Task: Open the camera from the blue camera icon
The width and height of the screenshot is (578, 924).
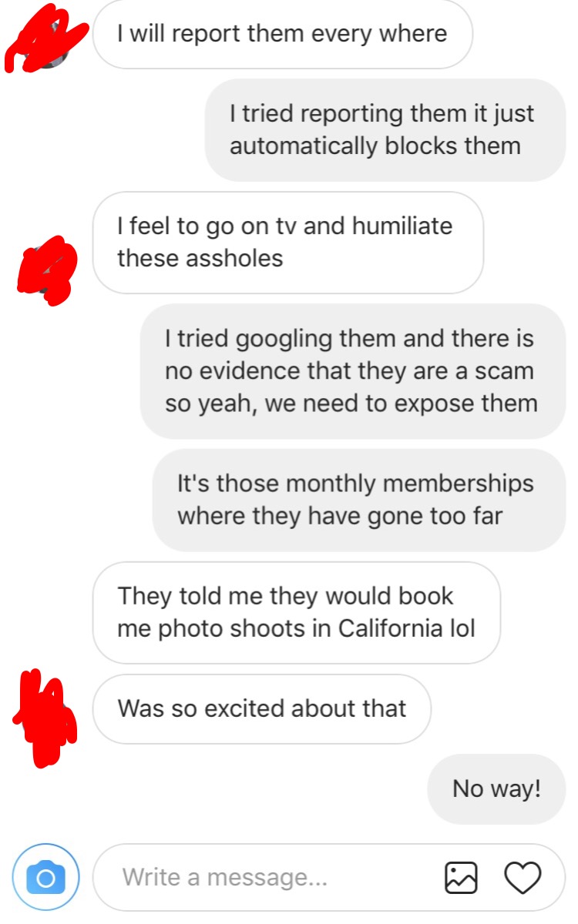Action: (x=45, y=877)
